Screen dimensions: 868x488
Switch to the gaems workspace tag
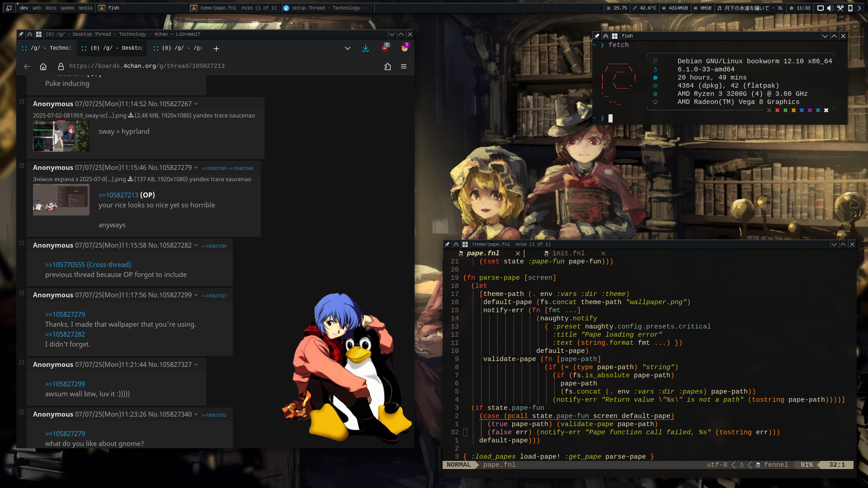67,8
